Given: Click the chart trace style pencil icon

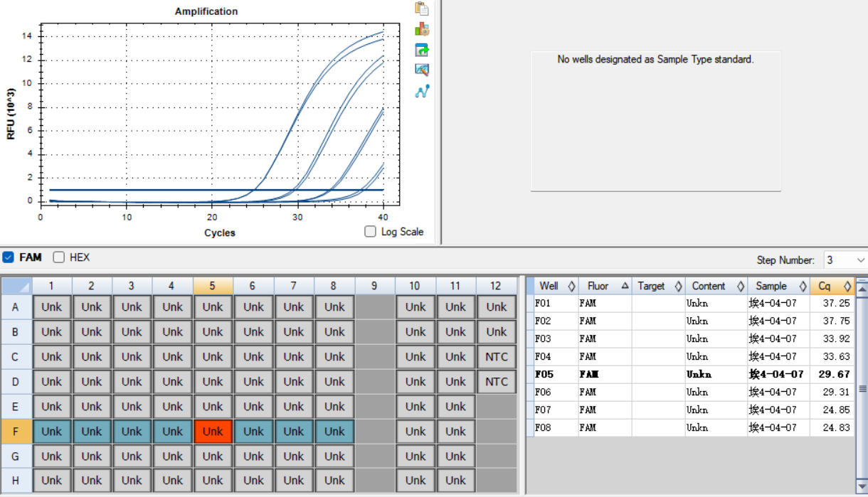Looking at the screenshot, I should coord(422,70).
